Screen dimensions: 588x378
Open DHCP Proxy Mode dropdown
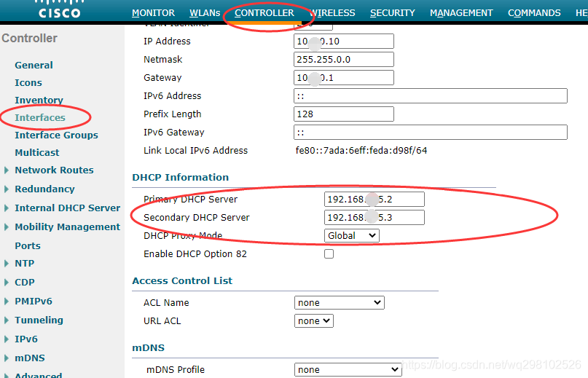(352, 236)
